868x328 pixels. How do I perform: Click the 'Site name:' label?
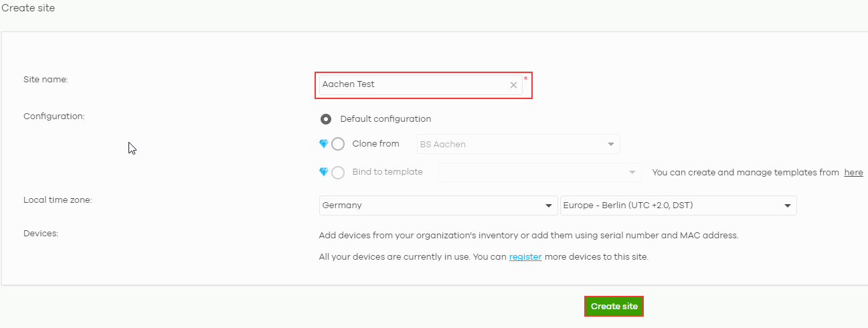(x=46, y=80)
